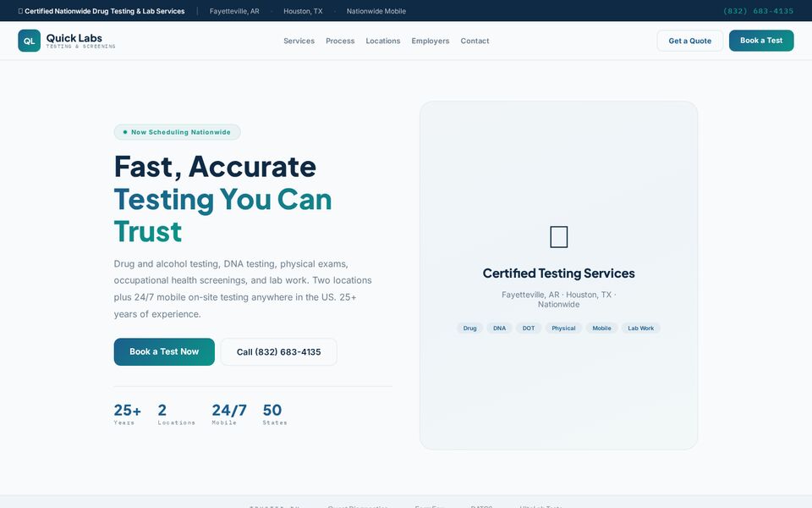Select the DNA tag
This screenshot has width=812, height=508.
[x=499, y=329]
